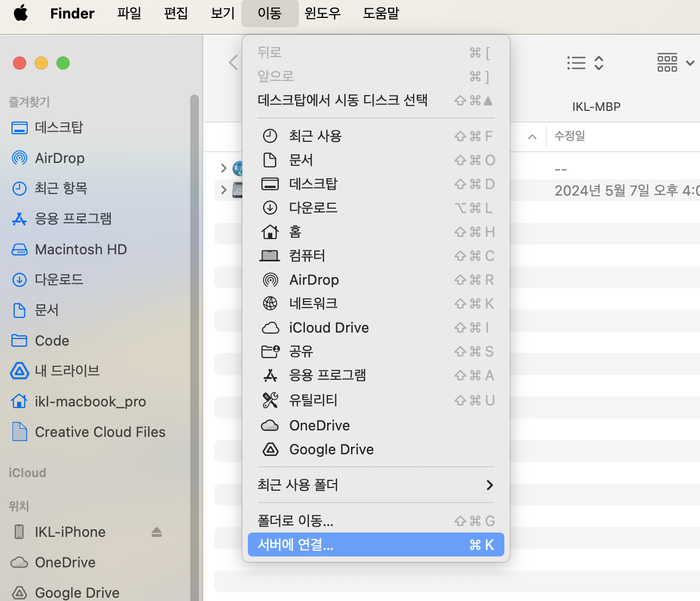Open the 윈도우 menu
700x601 pixels.
point(323,13)
